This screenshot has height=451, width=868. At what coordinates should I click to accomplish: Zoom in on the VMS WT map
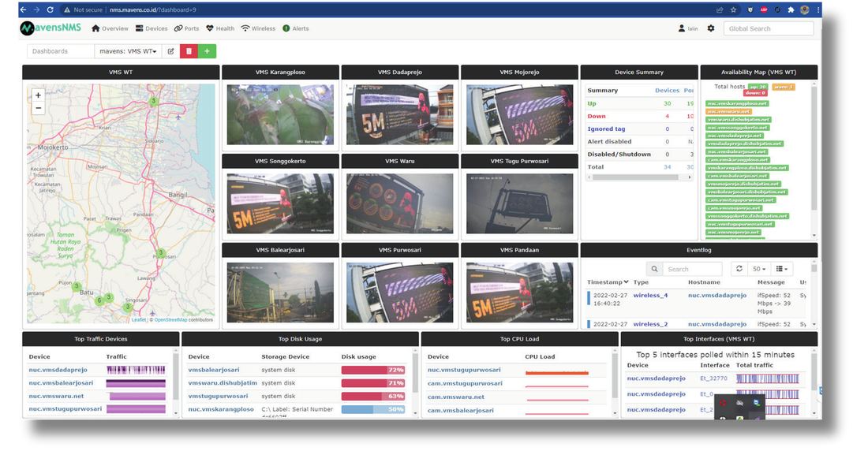point(38,95)
